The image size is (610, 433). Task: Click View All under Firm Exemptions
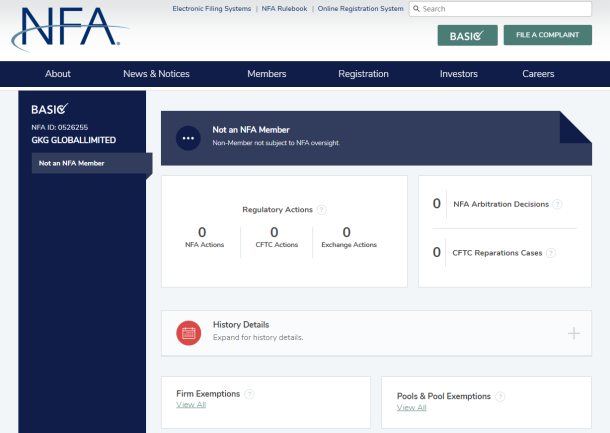click(191, 405)
